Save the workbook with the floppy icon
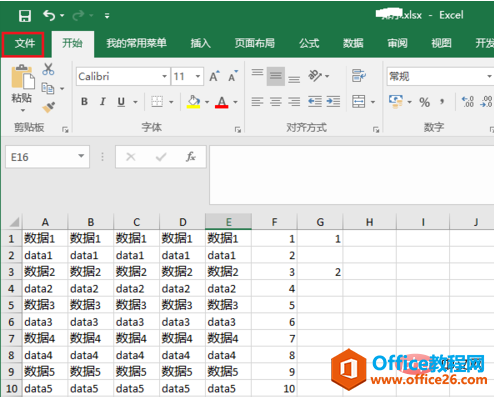494x397 pixels. point(25,16)
